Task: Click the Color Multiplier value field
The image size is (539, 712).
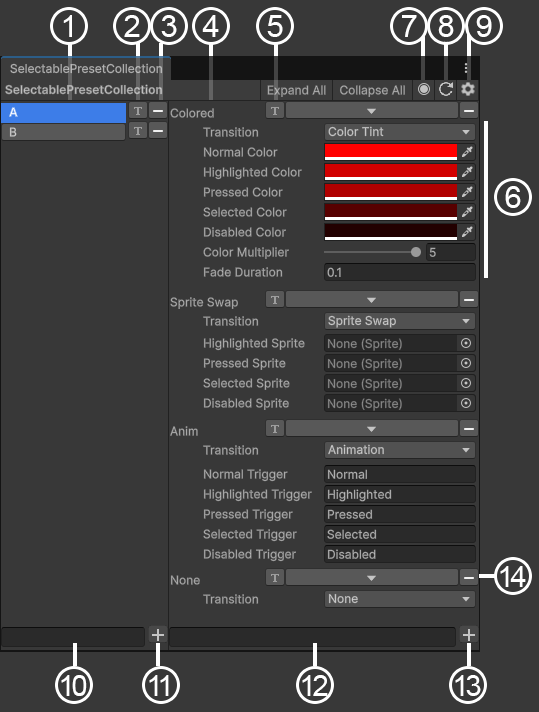Action: point(450,252)
